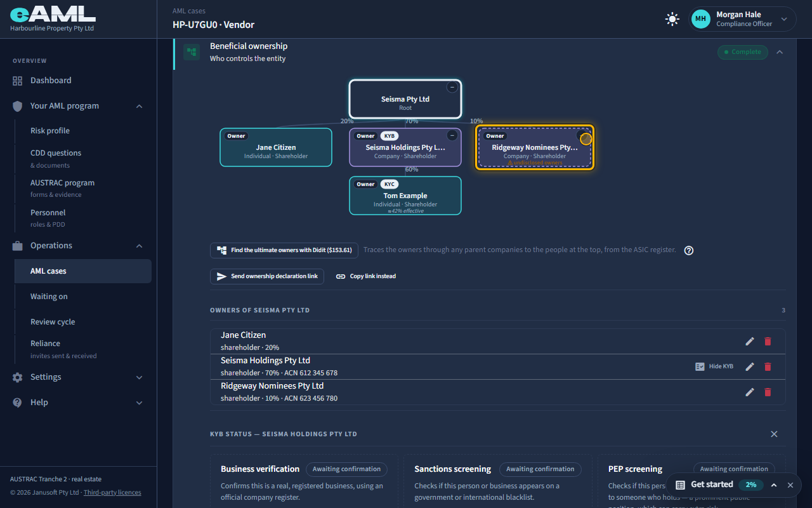Edit the Jane Citizen owner entry
812x508 pixels.
[750, 341]
